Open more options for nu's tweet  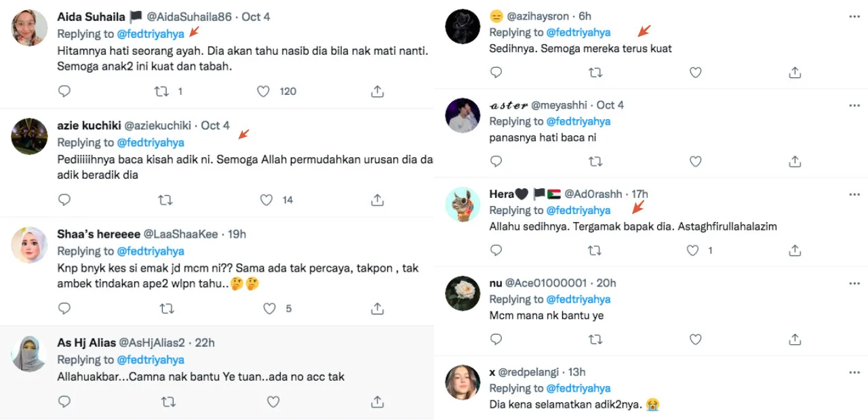pyautogui.click(x=854, y=283)
